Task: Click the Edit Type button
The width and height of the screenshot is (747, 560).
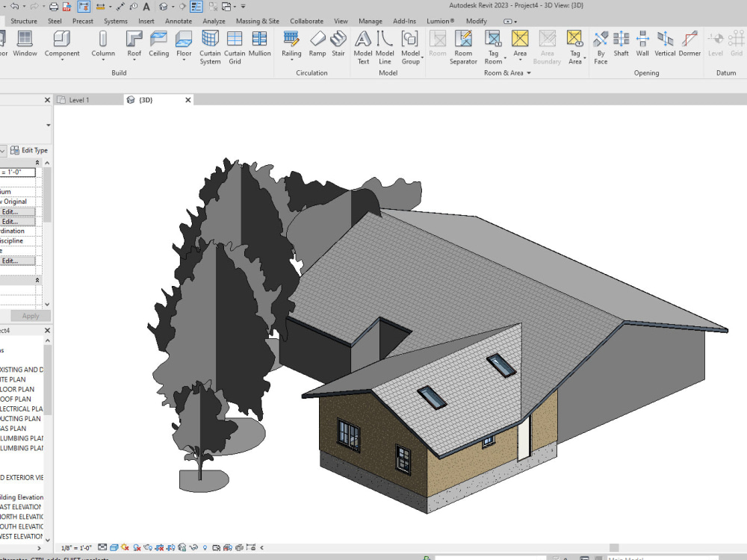Action: pyautogui.click(x=33, y=150)
